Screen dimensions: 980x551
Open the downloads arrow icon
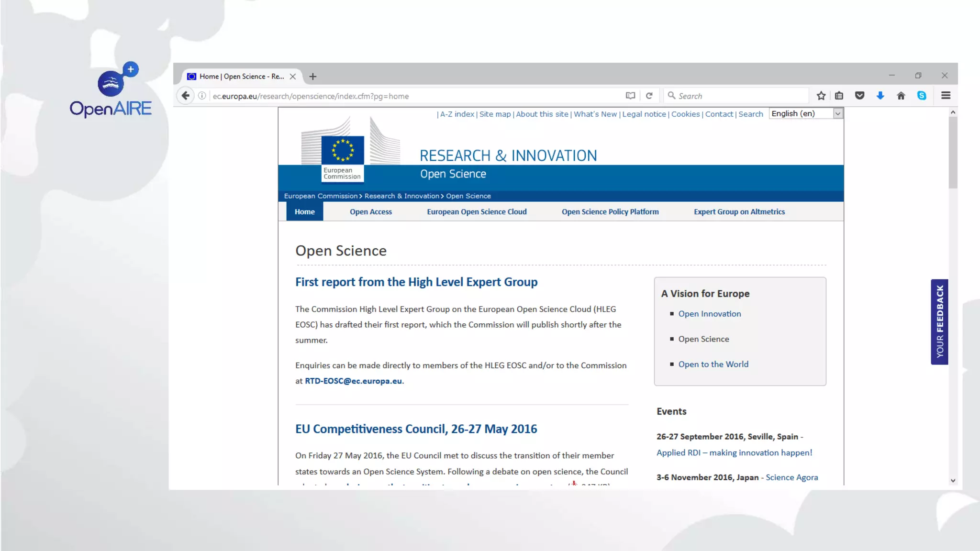point(880,96)
